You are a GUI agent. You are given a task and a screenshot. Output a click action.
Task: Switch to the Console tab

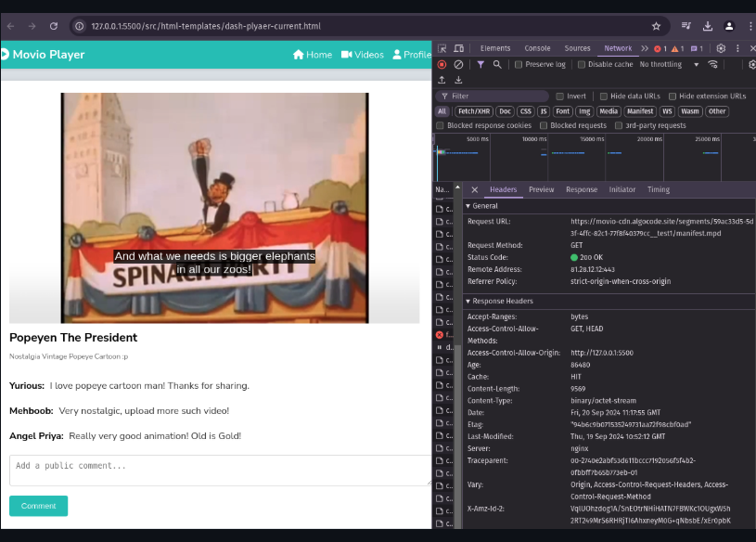coord(537,48)
